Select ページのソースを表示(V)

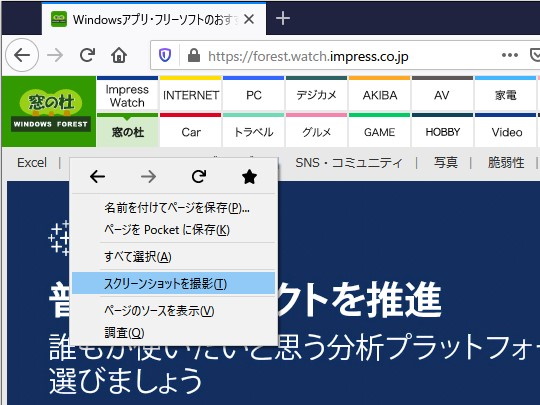tap(173, 311)
